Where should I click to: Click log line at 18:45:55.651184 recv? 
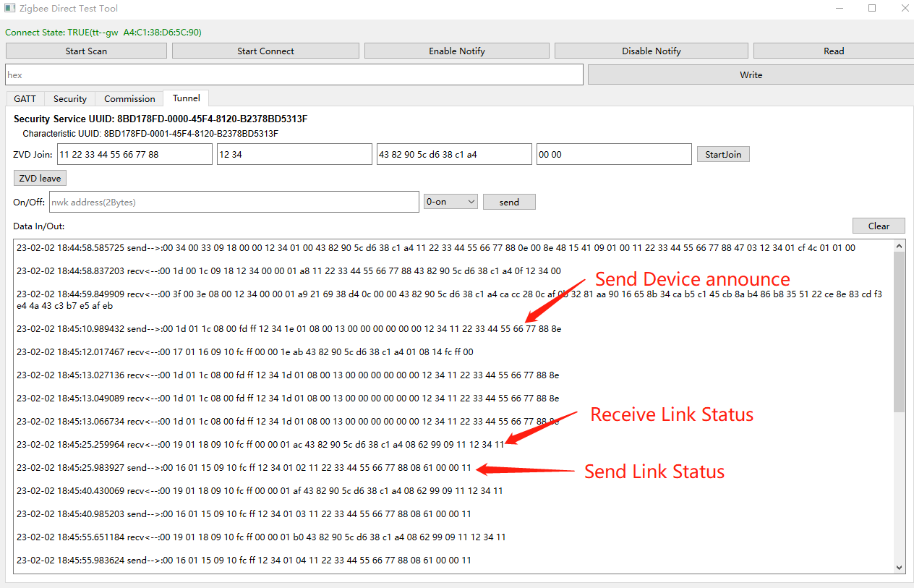[261, 537]
